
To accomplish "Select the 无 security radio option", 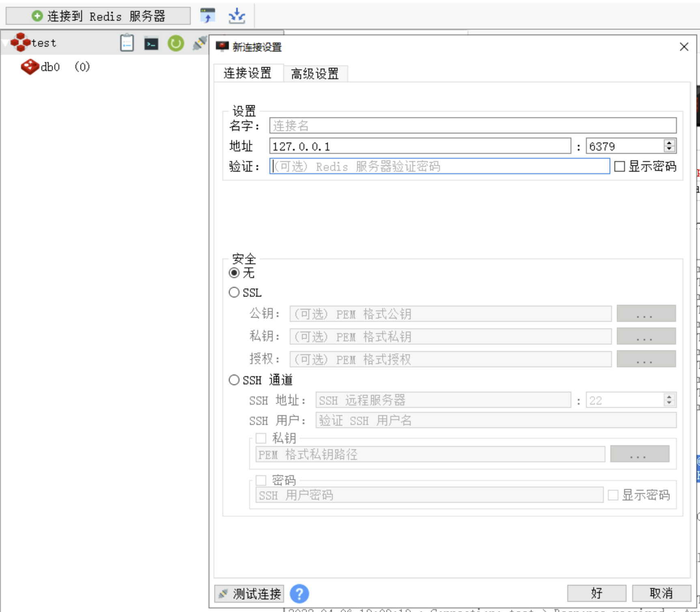I will [x=234, y=273].
